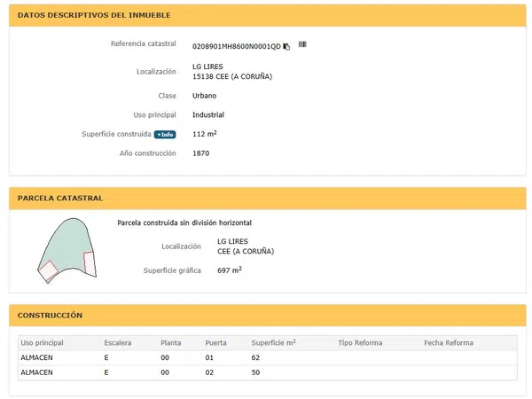The height and width of the screenshot is (399, 532).
Task: Open the +Info badge for Superficie construida
Action: point(165,135)
